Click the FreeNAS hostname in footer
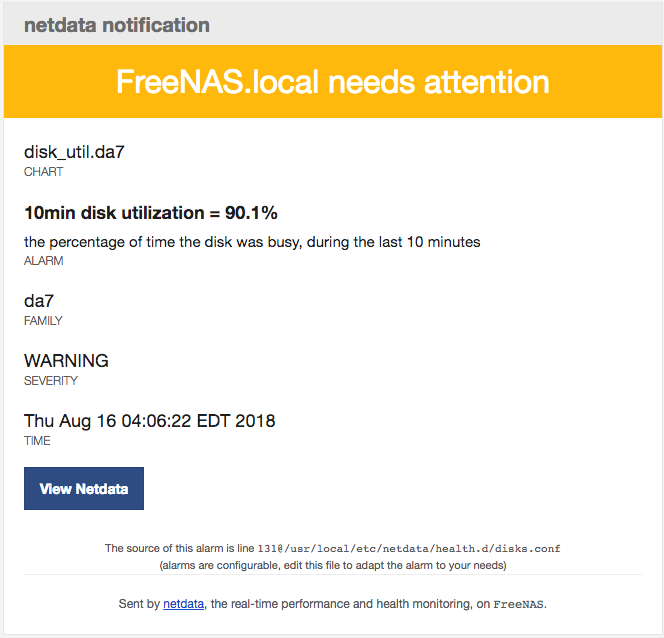The width and height of the screenshot is (664, 638). click(518, 604)
